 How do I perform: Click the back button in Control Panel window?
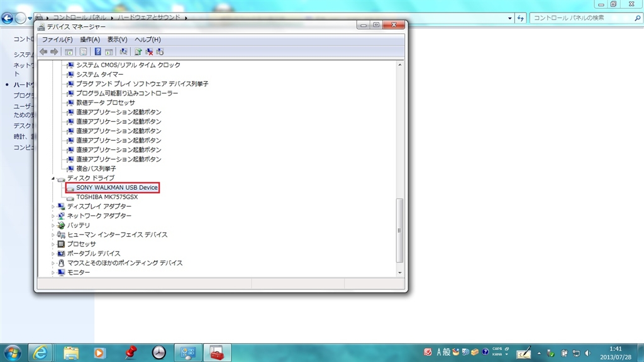tap(7, 18)
